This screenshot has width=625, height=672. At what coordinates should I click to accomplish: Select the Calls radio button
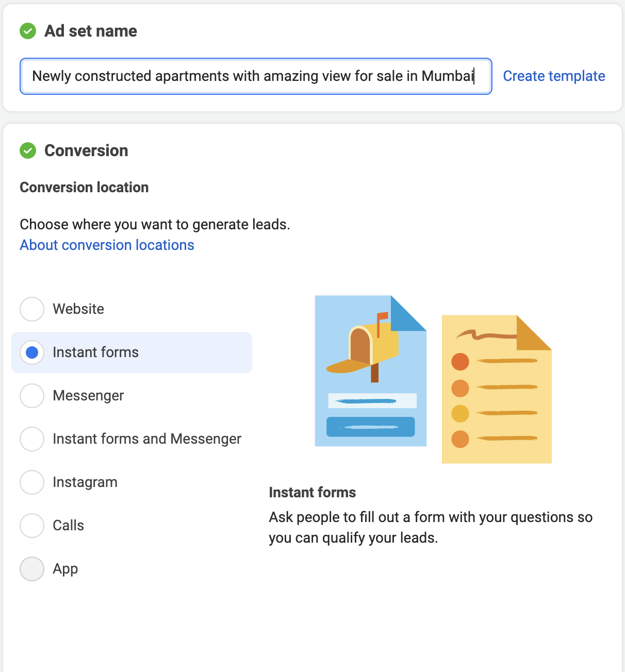click(32, 526)
